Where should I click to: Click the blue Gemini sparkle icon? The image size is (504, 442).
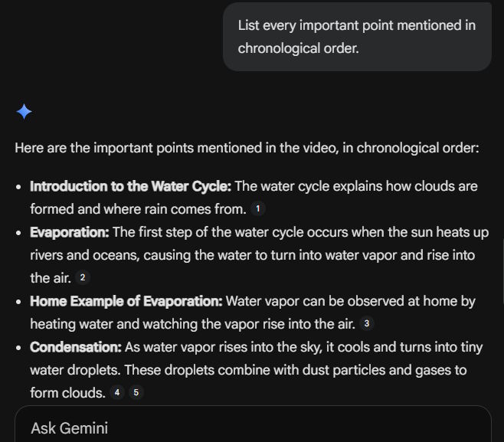pos(24,112)
